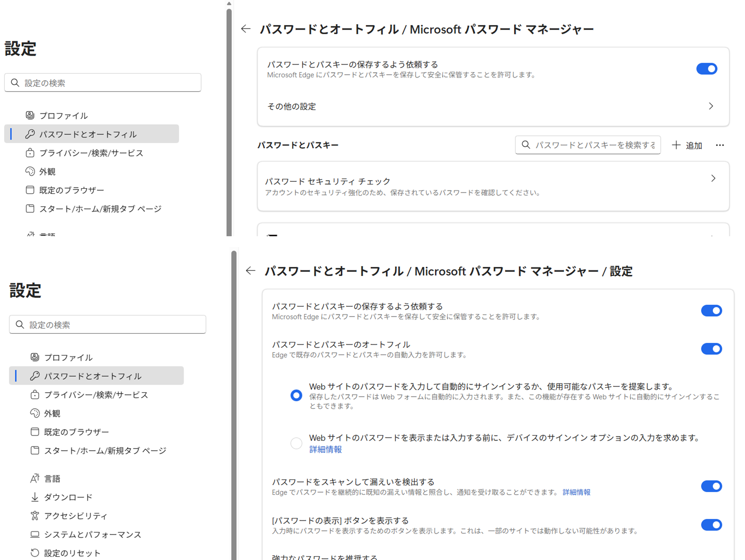The image size is (745, 560).
Task: Click the パスワードとパスキーを検索 search field
Action: pyautogui.click(x=587, y=145)
